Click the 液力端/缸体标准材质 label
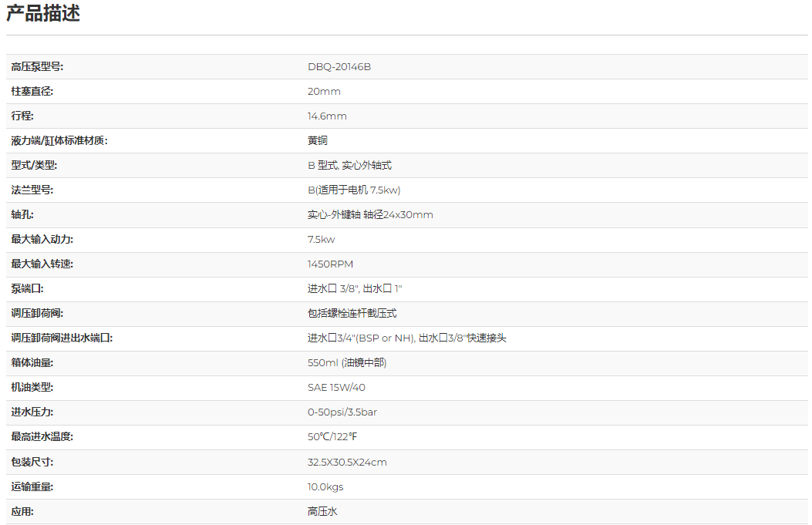 tap(59, 141)
